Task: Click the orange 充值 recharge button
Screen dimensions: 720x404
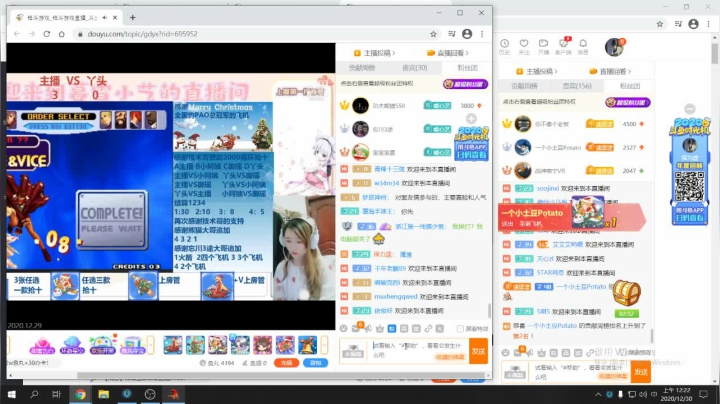Action: click(287, 363)
